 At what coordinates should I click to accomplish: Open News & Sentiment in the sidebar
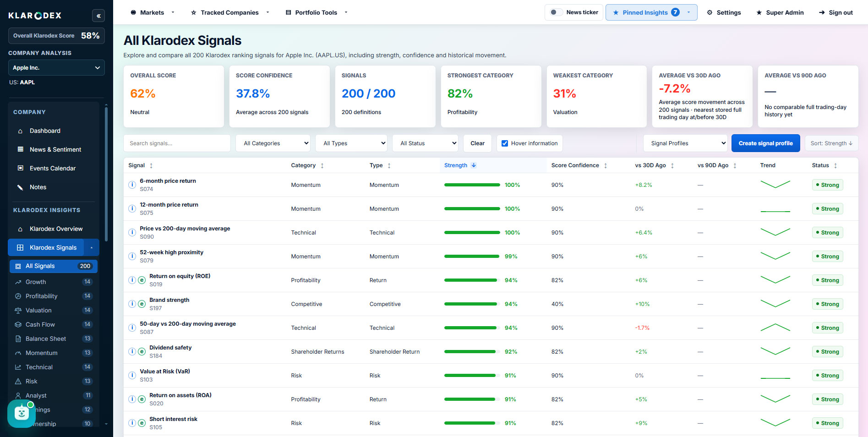54,149
